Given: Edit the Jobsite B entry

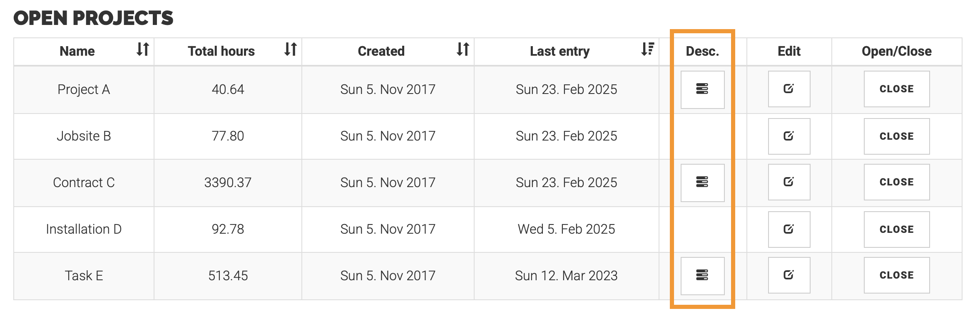Looking at the screenshot, I should [x=788, y=136].
